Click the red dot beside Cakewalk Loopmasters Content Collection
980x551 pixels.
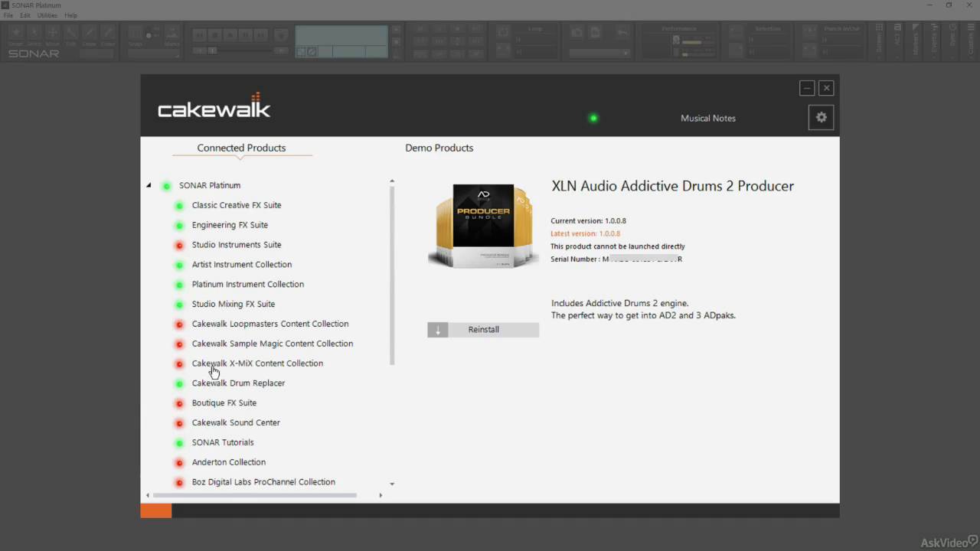pos(179,324)
